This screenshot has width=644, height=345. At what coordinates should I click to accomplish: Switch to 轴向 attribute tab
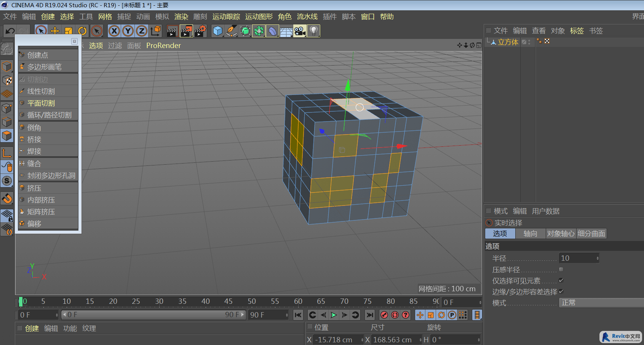tap(531, 234)
